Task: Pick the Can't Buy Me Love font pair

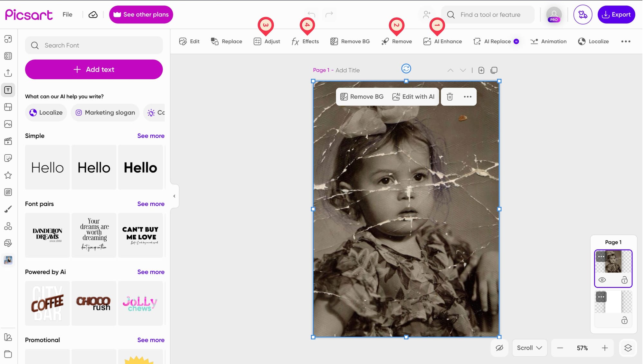Action: (140, 235)
